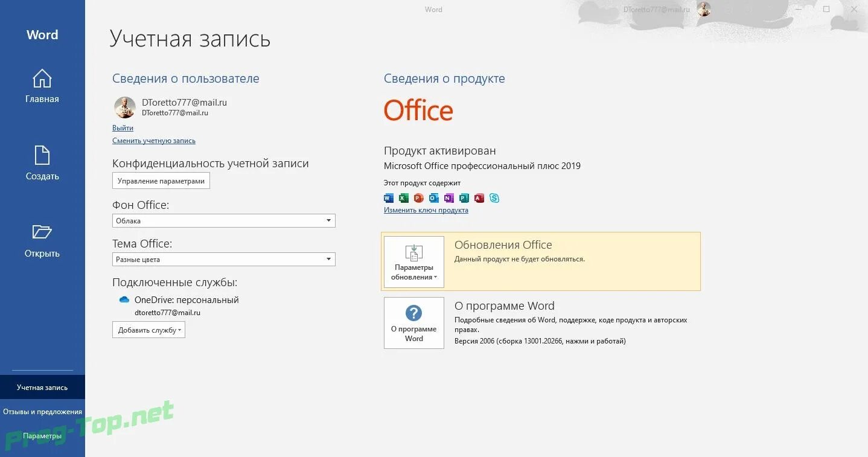Viewport: 868px width, 457px height.
Task: Click the OneNote icon in the product row
Action: [x=448, y=198]
